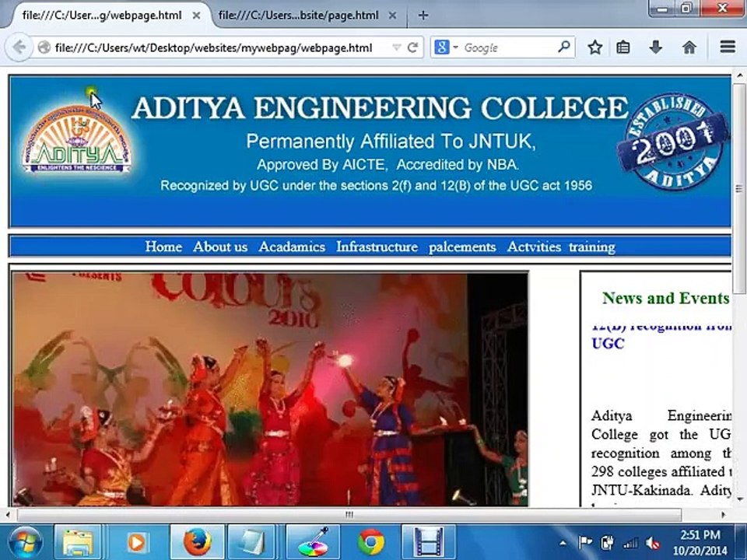
Task: Click 'Approved By AICTE, Accredited by NBA.' text
Action: (388, 165)
